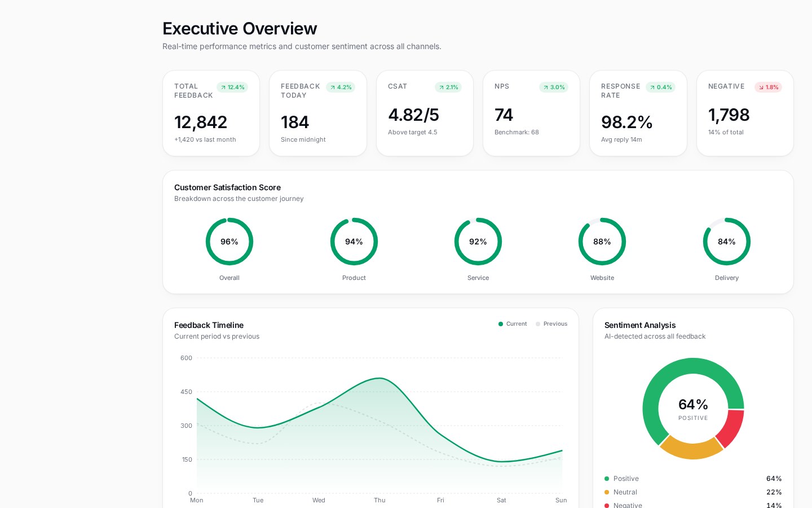The width and height of the screenshot is (812, 508).
Task: Click the 12,842 total feedback value
Action: [x=201, y=122]
